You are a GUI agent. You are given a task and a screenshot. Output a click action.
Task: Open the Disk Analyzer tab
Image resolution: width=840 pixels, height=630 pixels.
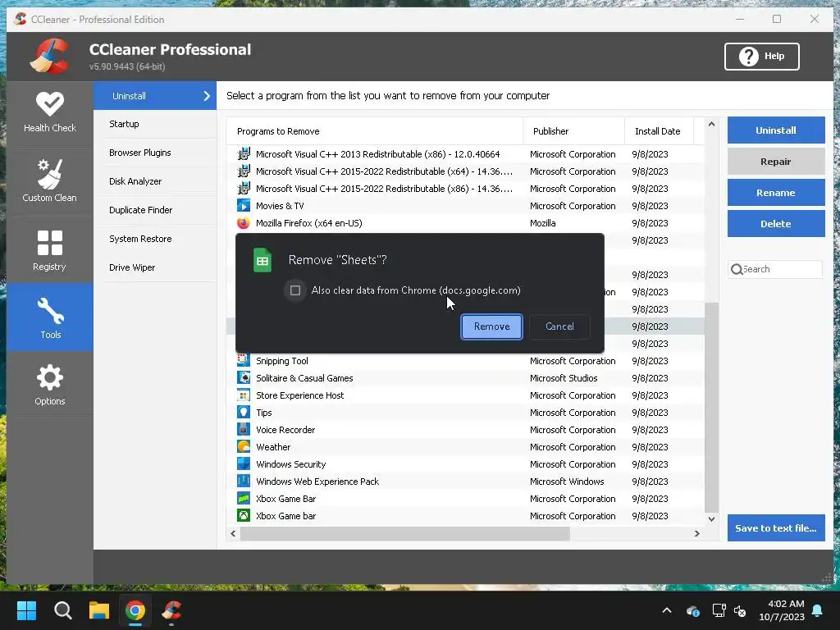tap(155, 181)
